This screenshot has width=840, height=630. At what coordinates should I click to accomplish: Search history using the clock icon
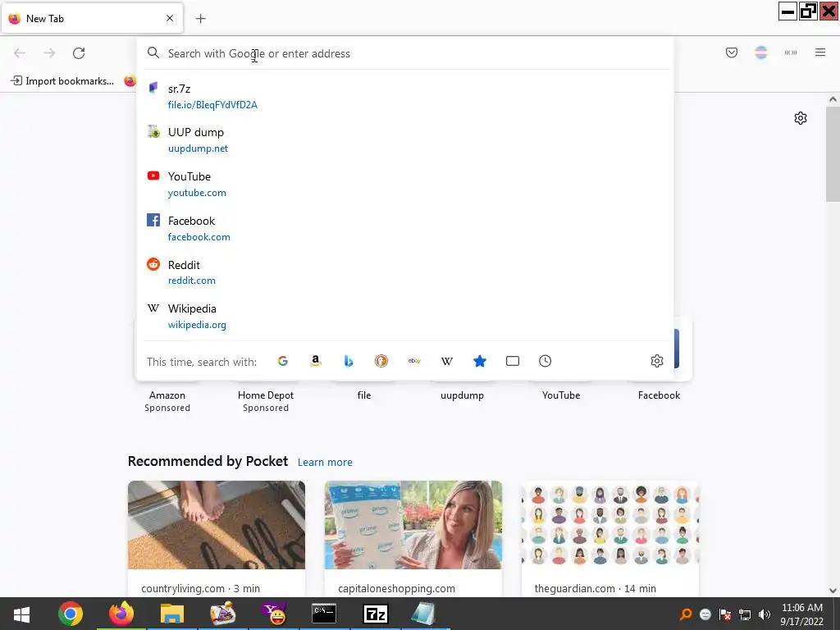545,361
